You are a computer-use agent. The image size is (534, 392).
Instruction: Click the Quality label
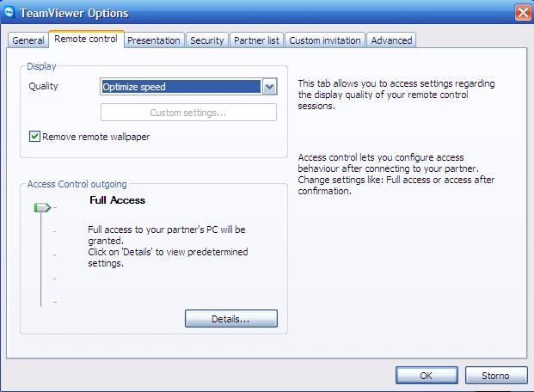click(43, 86)
